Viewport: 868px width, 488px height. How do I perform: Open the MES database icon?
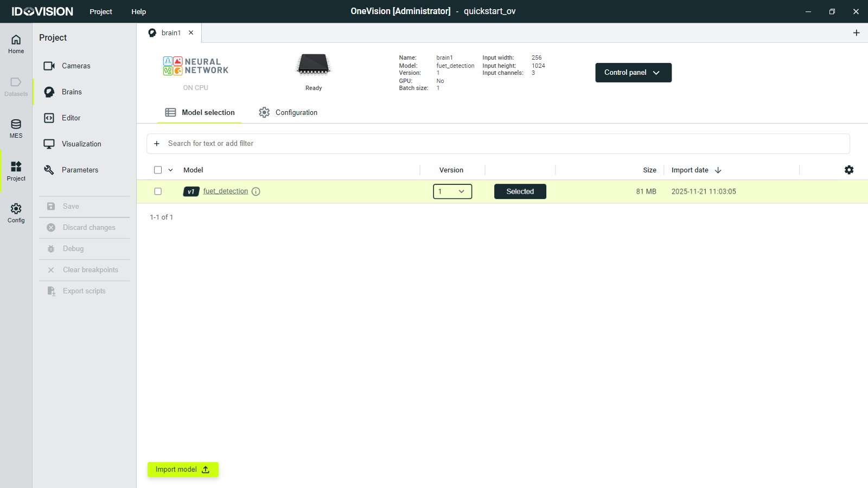coord(16,129)
